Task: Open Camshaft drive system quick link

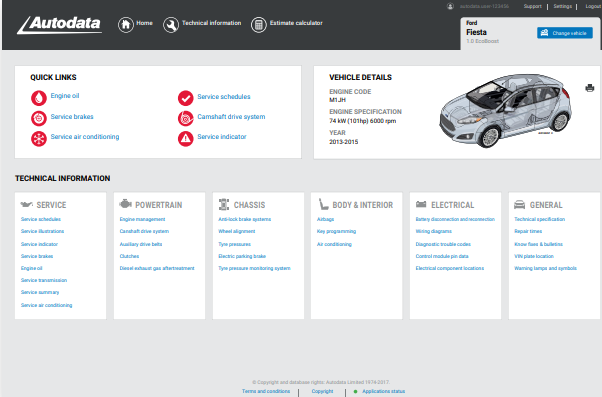Action: (x=231, y=117)
